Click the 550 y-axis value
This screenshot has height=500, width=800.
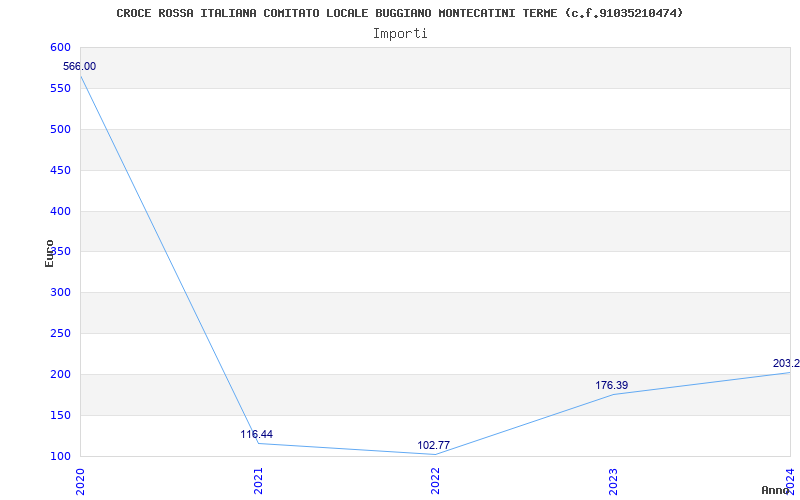pyautogui.click(x=60, y=88)
